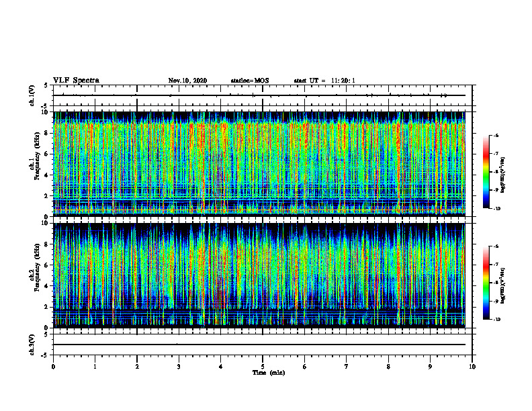Select the ch.2 "Frequency (kHz)" axis label
This screenshot has width=532, height=411.
point(36,267)
